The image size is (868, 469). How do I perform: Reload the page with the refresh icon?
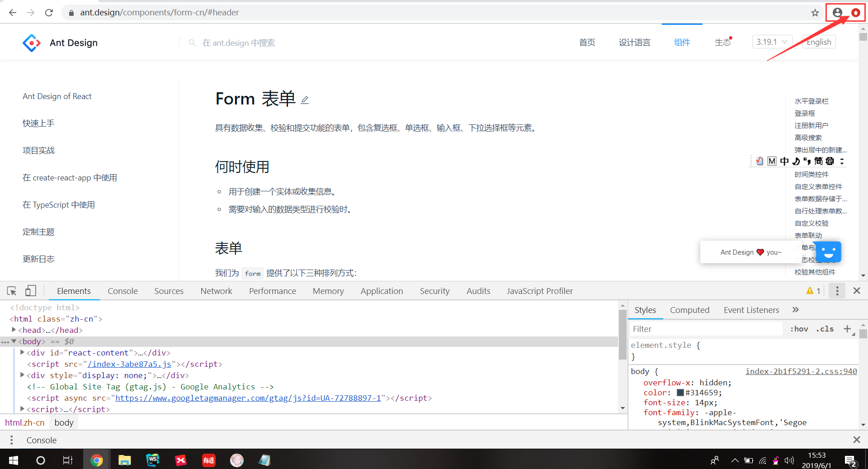point(49,13)
